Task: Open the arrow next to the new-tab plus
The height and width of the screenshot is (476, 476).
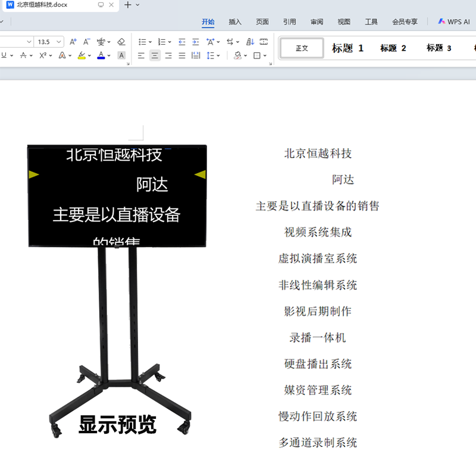Action: [x=138, y=5]
